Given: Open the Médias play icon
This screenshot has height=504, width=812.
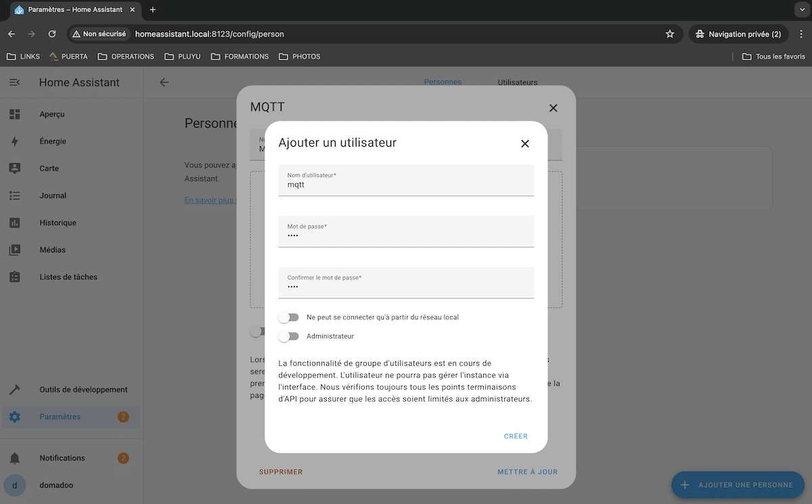Looking at the screenshot, I should 15,250.
